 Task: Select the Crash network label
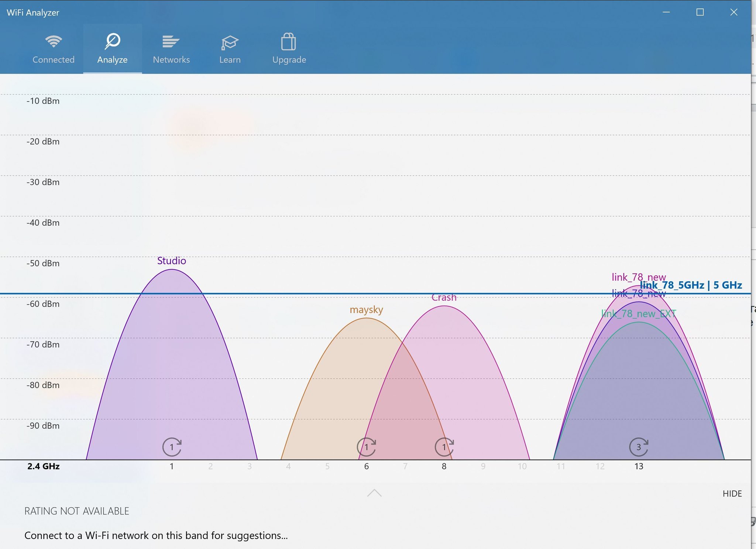tap(444, 297)
